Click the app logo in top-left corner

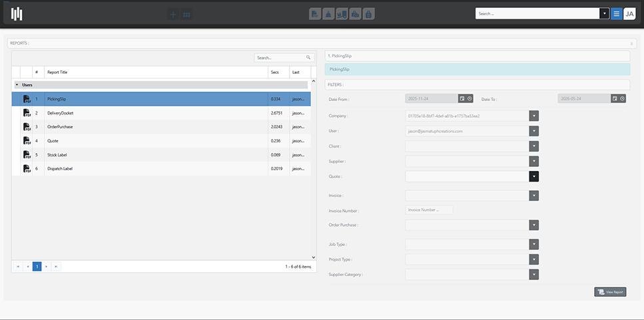coord(17,13)
